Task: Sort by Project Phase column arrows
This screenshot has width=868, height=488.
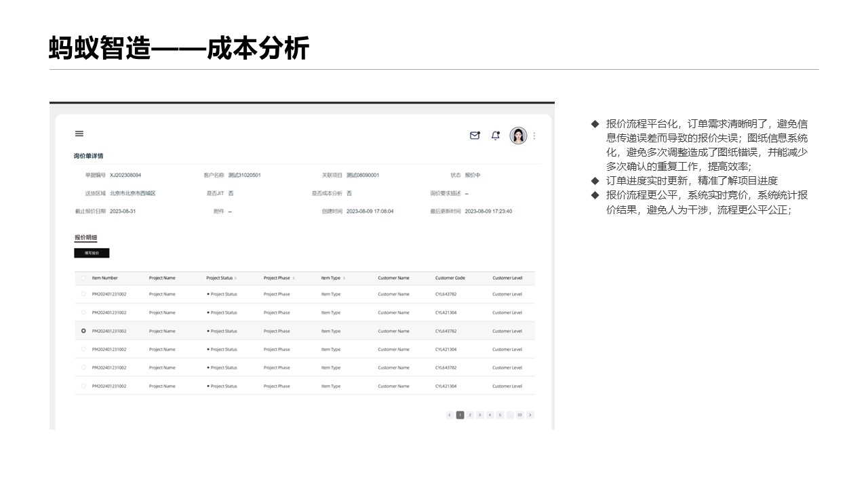Action: click(x=292, y=278)
